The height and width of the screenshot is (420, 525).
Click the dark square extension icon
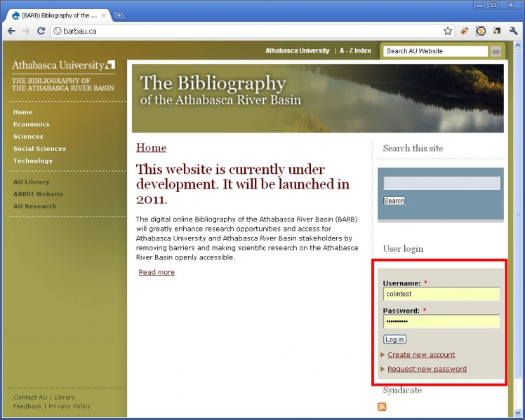tap(497, 31)
